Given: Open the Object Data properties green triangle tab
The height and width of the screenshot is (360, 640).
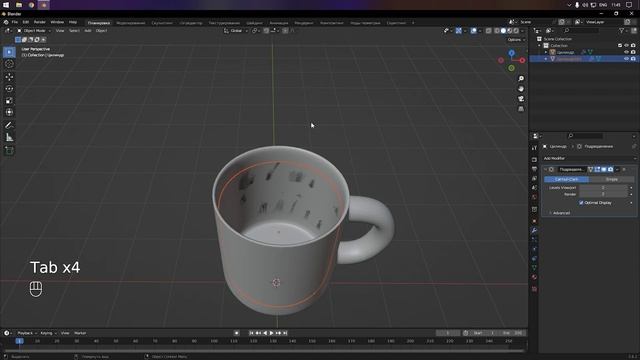Looking at the screenshot, I should [534, 268].
